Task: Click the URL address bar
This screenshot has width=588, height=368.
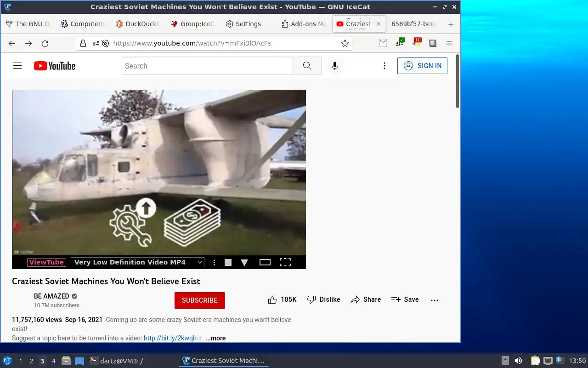Action: point(214,43)
